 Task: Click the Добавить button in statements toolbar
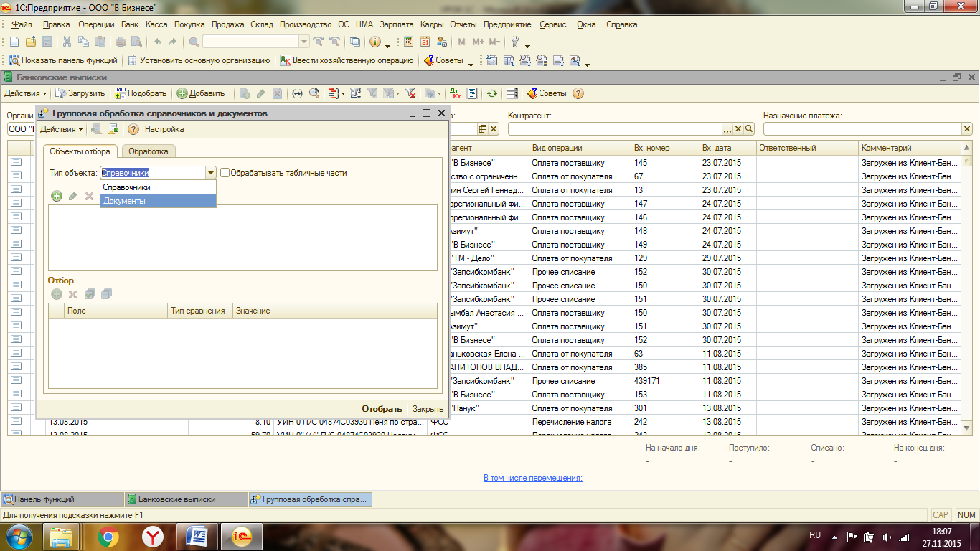pos(201,93)
